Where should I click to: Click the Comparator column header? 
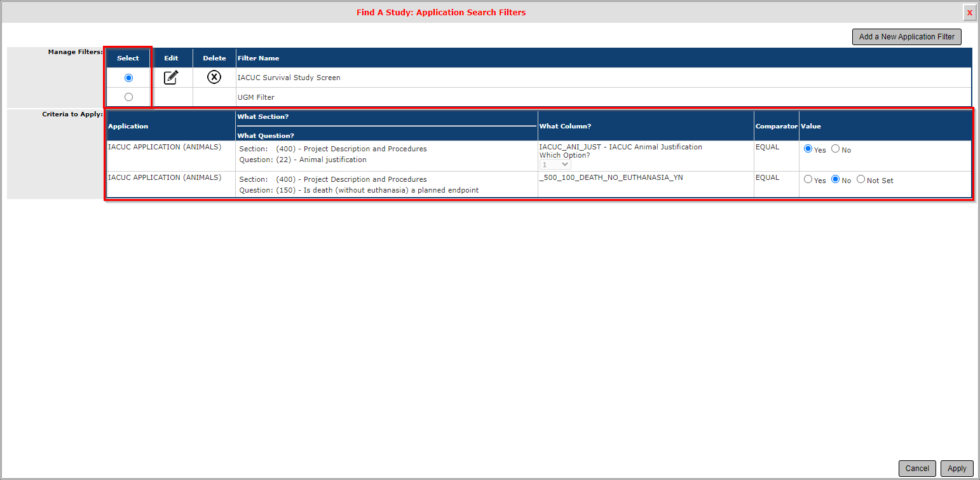pyautogui.click(x=776, y=126)
